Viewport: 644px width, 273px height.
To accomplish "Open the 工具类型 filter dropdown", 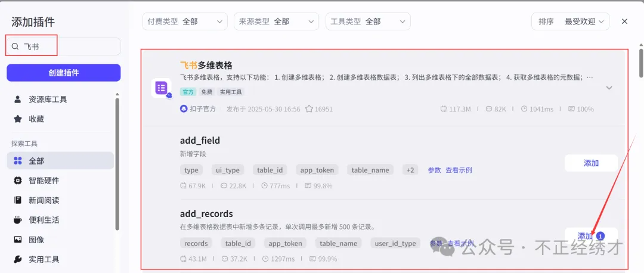I will (368, 21).
